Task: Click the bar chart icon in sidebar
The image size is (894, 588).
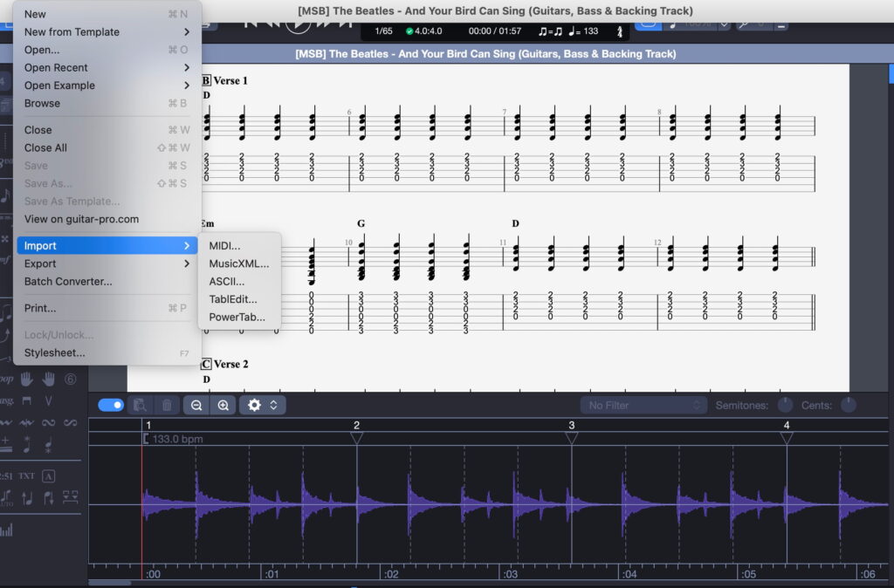Action: 7,530
